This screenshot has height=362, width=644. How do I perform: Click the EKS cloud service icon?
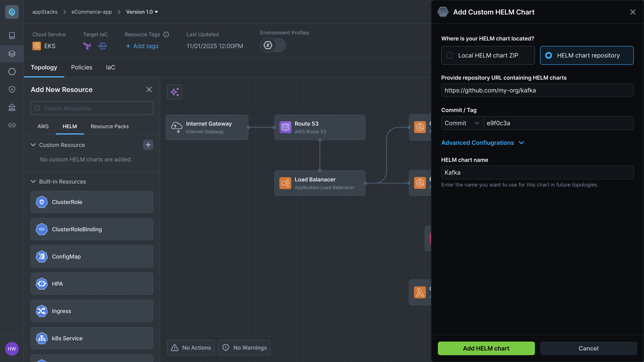pyautogui.click(x=36, y=46)
